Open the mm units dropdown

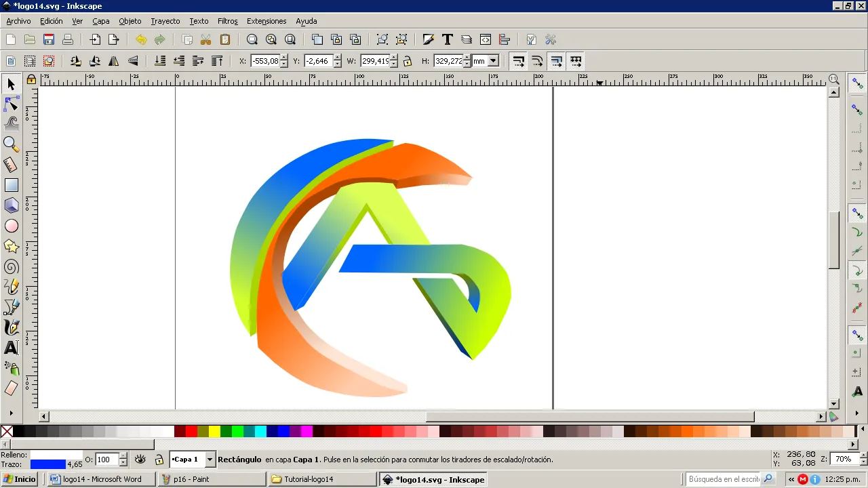pos(486,61)
